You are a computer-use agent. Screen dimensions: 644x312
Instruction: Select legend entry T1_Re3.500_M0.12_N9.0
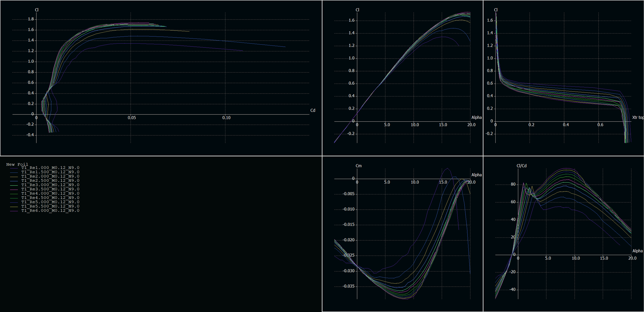click(x=50, y=189)
